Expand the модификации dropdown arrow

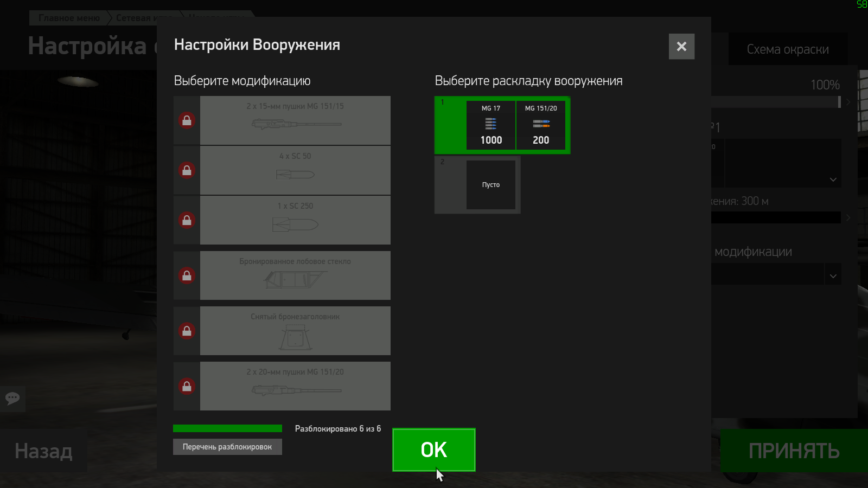coord(833,276)
